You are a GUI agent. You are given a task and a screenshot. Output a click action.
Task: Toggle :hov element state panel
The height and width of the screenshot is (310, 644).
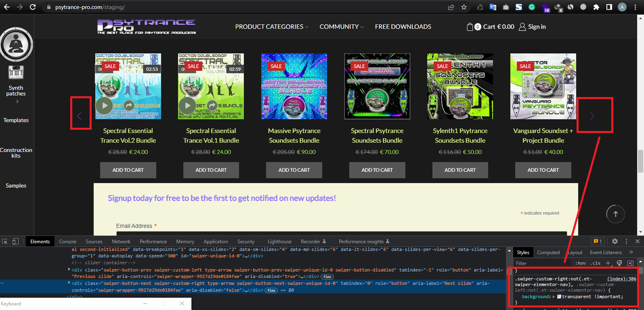(581, 263)
